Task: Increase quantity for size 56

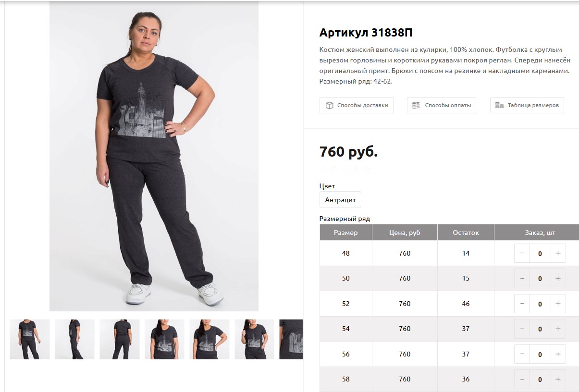Action: tap(558, 354)
